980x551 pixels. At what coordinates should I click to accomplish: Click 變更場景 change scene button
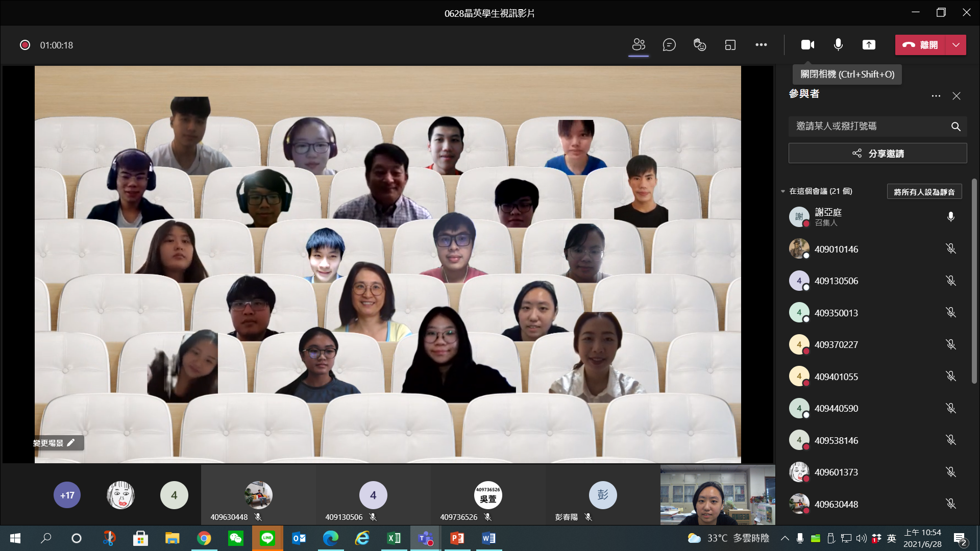(54, 443)
